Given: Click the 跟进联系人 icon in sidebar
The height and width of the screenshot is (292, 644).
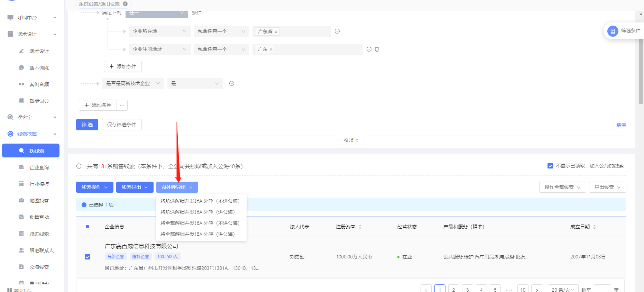Looking at the screenshot, I should coord(21,250).
